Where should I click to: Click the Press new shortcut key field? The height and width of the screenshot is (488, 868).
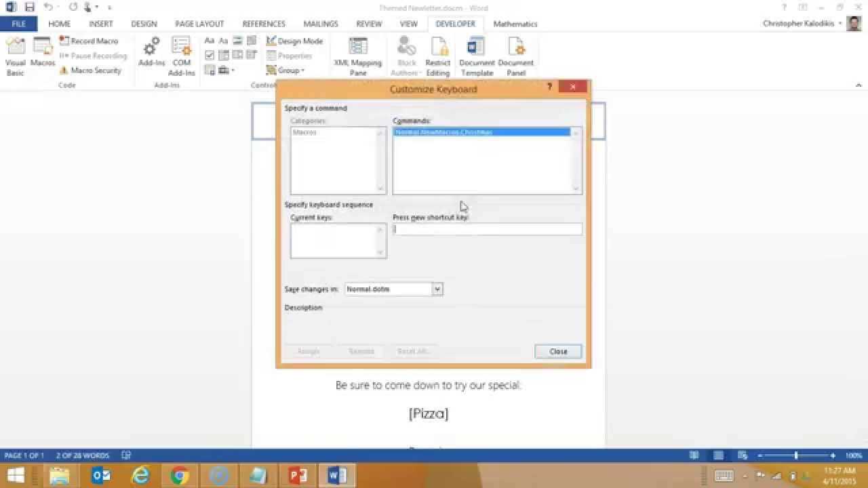pos(487,229)
